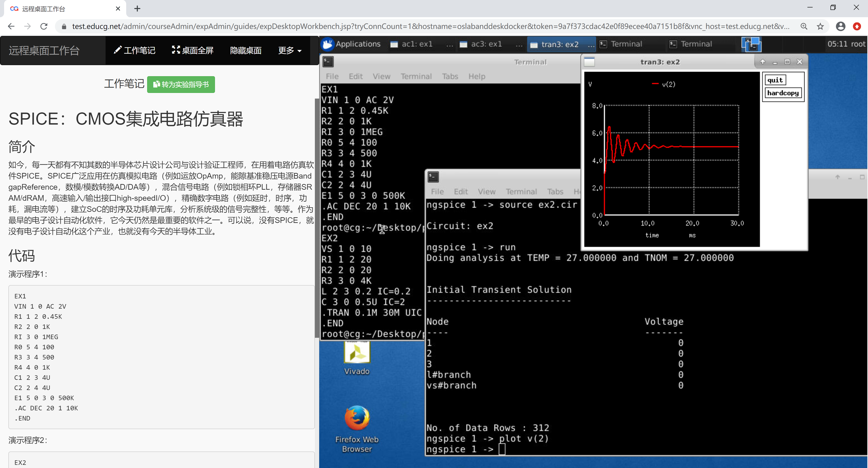Click the terminal icon in Terminal titlebar
Screen dimensions: 868x468
(x=328, y=62)
